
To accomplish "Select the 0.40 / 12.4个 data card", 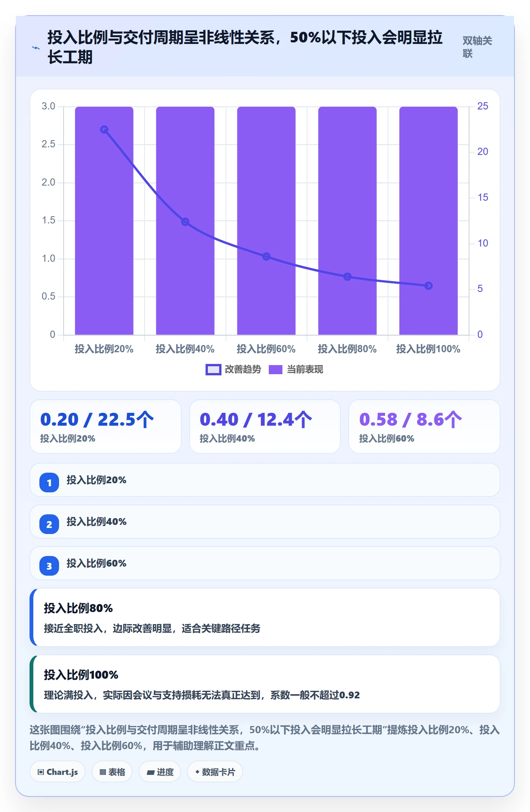I will (x=265, y=426).
